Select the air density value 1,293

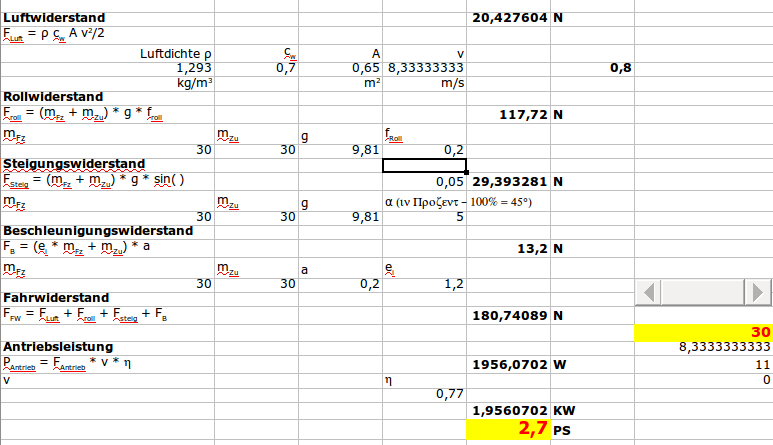[107, 68]
